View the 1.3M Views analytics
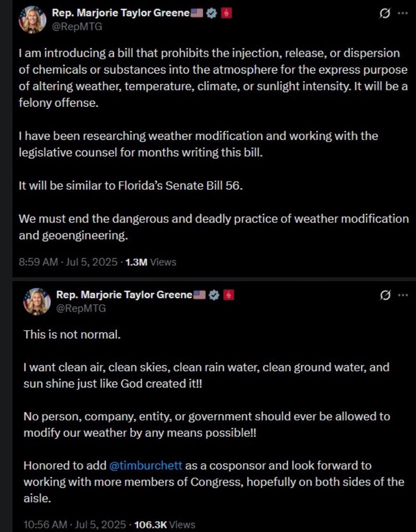Screen dimensions: 416x532 coord(150,262)
